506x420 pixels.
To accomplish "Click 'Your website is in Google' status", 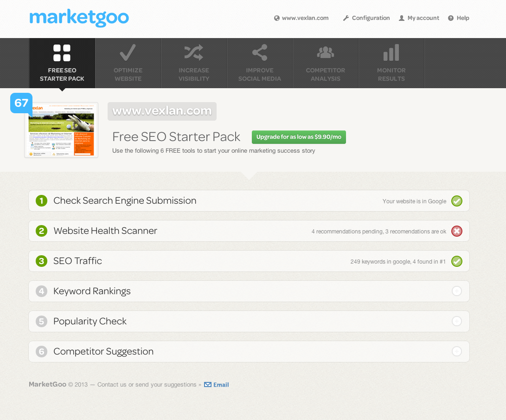I will pyautogui.click(x=414, y=201).
